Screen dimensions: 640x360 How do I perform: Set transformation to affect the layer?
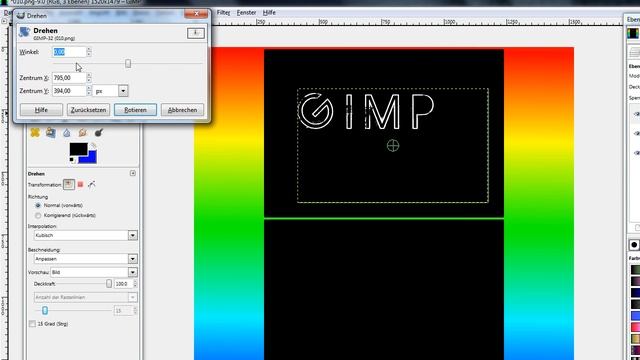[69, 184]
